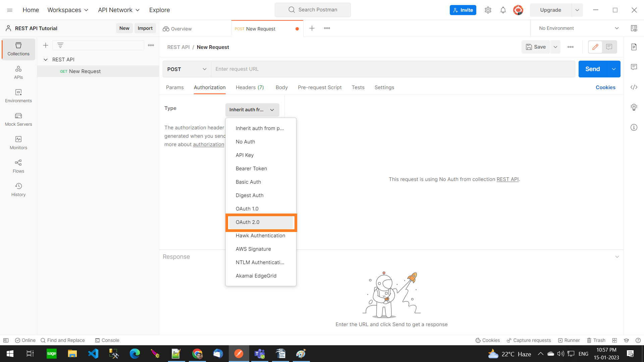This screenshot has height=362, width=644.
Task: Open the auth Type dropdown
Action: point(252,110)
